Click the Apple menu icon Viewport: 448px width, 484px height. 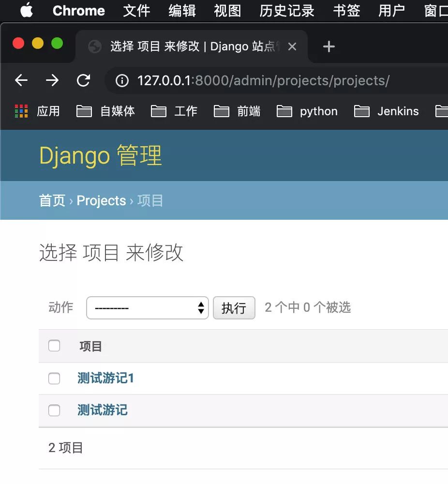[27, 10]
